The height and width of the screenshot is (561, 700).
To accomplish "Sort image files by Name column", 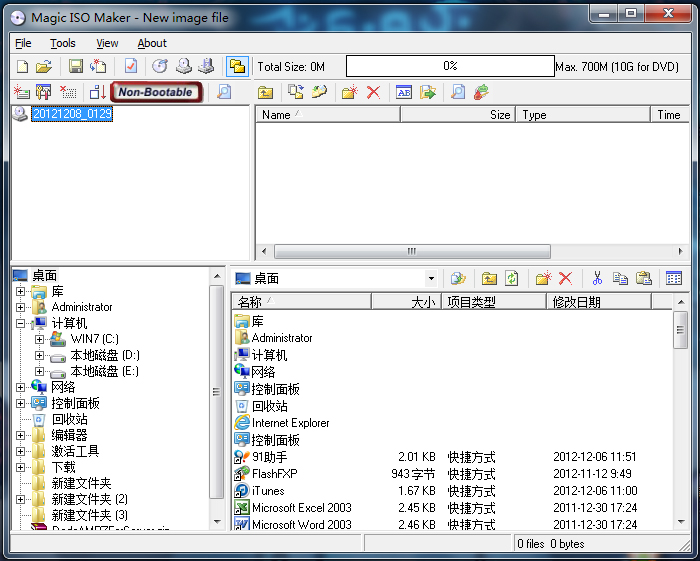I will click(x=328, y=115).
